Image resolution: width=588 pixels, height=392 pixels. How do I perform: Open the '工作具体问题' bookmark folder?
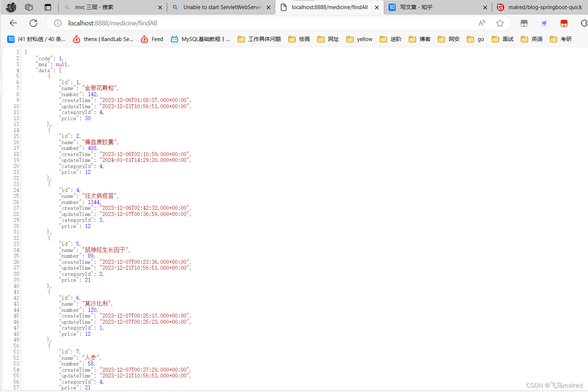pyautogui.click(x=259, y=39)
